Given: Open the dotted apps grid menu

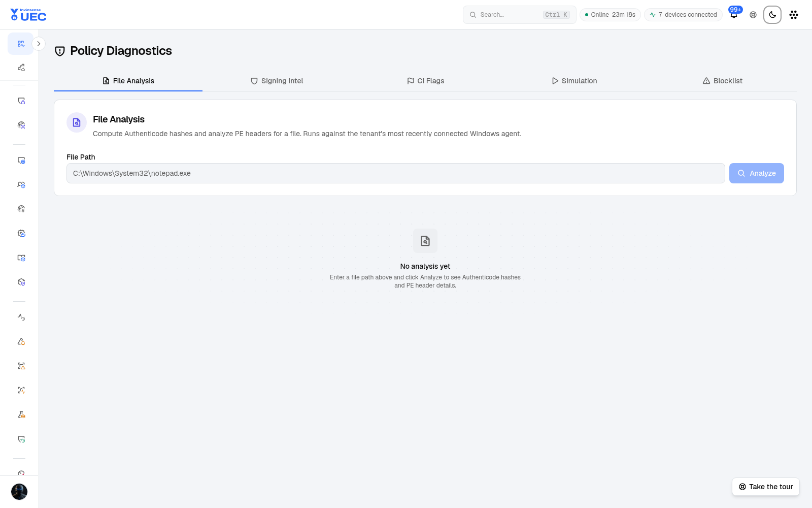Looking at the screenshot, I should tap(794, 15).
